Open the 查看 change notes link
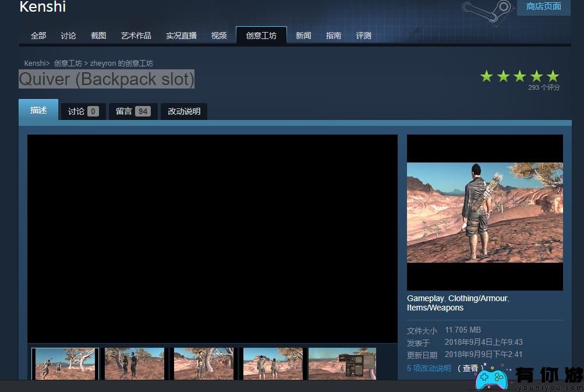 click(x=470, y=368)
